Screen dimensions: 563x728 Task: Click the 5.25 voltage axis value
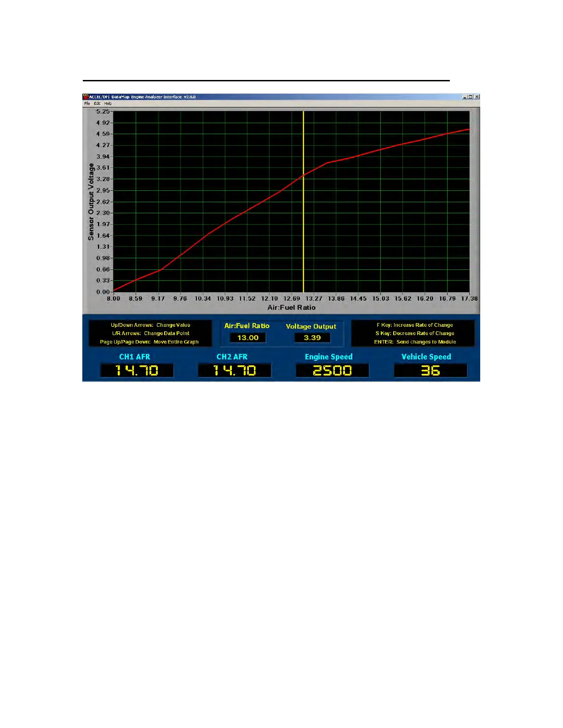(x=103, y=111)
